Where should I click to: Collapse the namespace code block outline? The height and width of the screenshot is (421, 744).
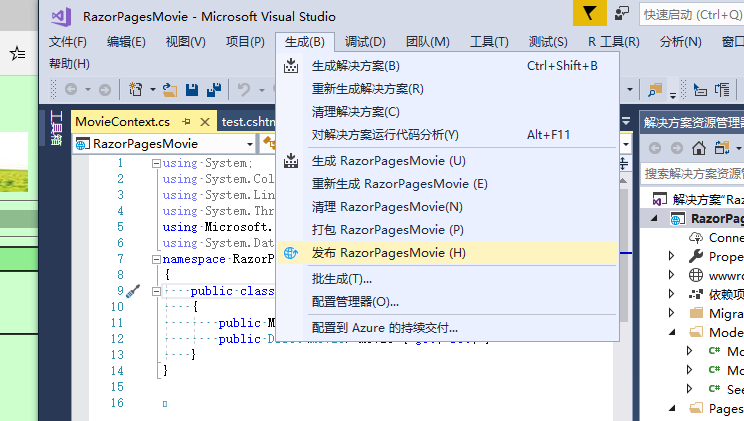pyautogui.click(x=155, y=259)
